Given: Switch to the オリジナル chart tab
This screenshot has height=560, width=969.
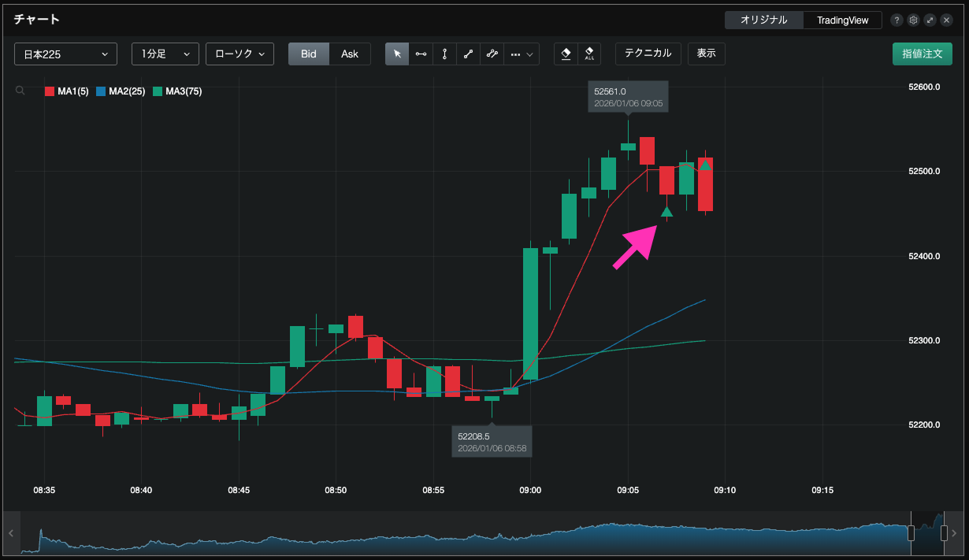Looking at the screenshot, I should (x=763, y=20).
